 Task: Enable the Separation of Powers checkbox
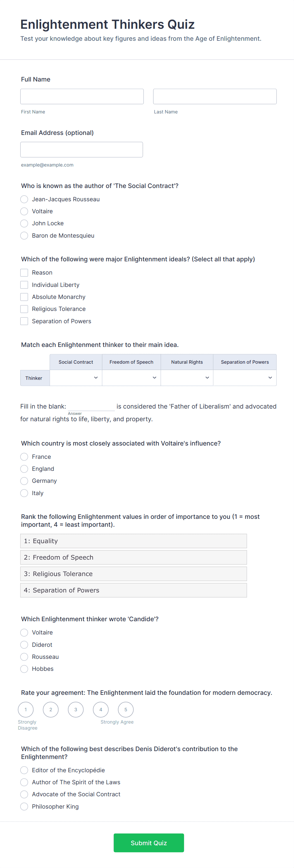coord(24,321)
